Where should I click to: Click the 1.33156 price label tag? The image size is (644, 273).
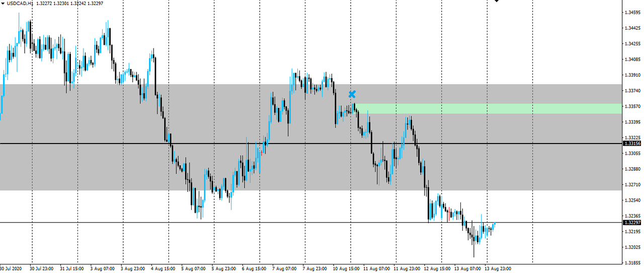click(633, 144)
